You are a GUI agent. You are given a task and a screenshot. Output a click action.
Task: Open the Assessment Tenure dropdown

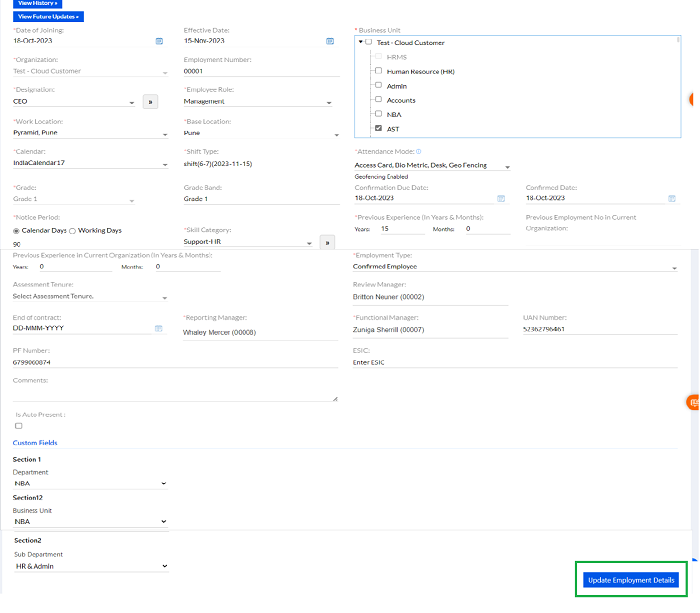90,297
